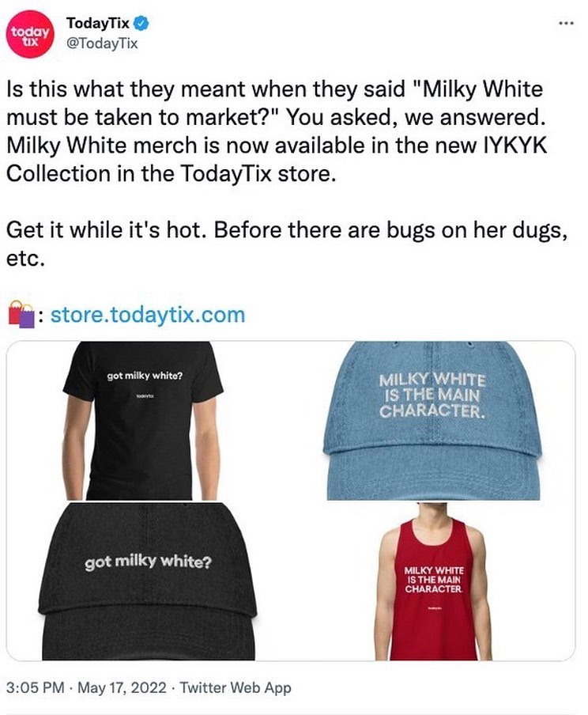Click the shopping bags emoji
Viewport: 588px width, 715px height.
(x=21, y=314)
